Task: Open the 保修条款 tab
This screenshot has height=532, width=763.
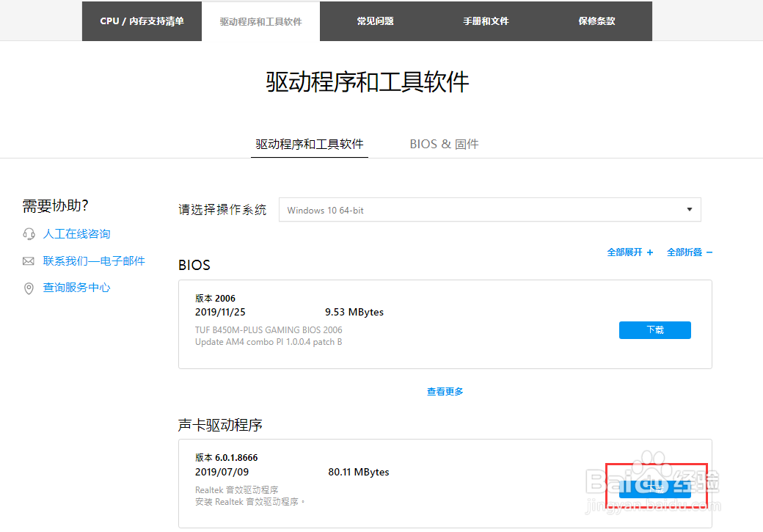Action: point(596,21)
